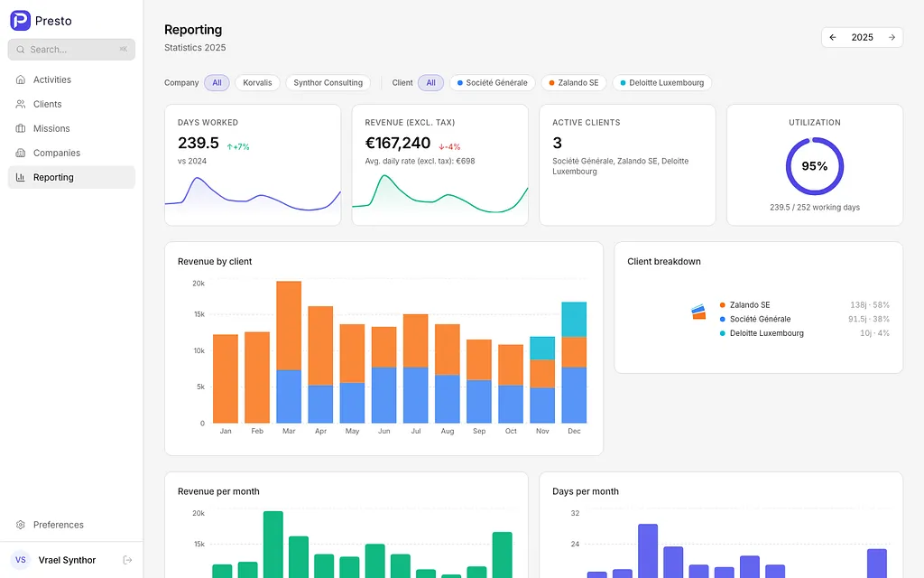Screen dimensions: 924x578
Task: Click the utilization 95% ring
Action: click(x=815, y=166)
